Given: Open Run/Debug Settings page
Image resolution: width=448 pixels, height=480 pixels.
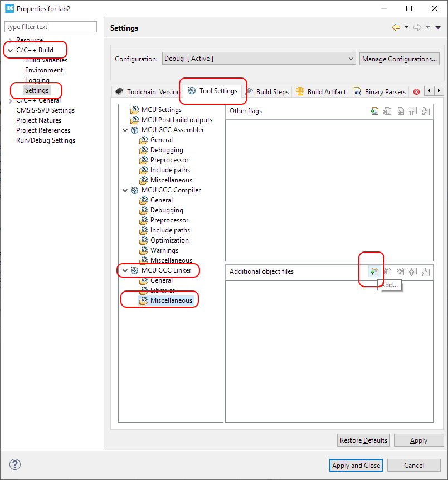Looking at the screenshot, I should pos(46,140).
